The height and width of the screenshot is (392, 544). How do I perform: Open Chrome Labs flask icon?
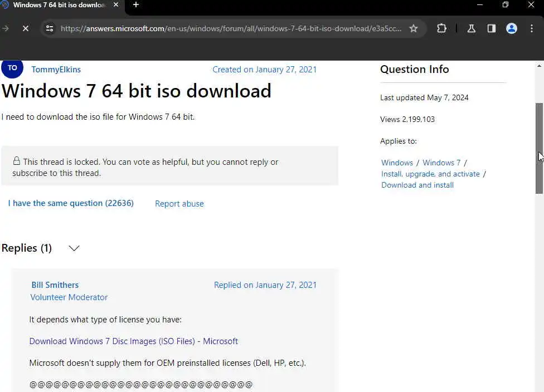tap(471, 28)
